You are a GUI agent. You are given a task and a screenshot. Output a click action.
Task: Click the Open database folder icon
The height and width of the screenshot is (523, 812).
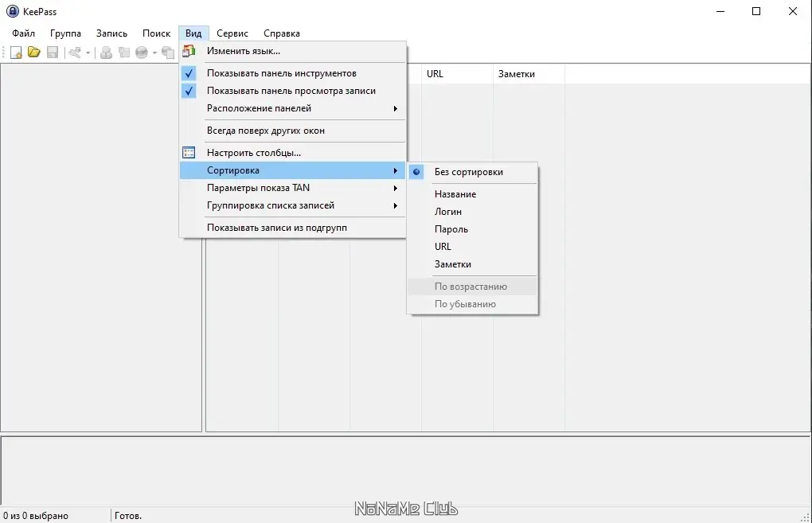pyautogui.click(x=34, y=52)
